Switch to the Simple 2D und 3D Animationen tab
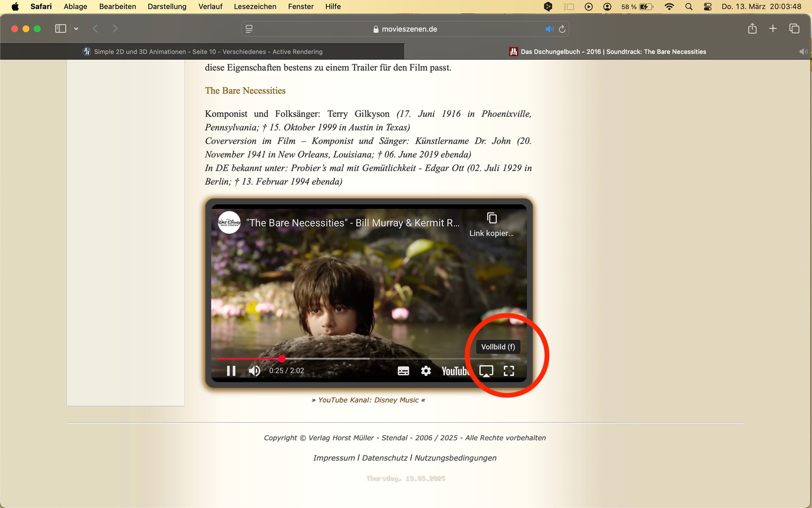 [202, 51]
